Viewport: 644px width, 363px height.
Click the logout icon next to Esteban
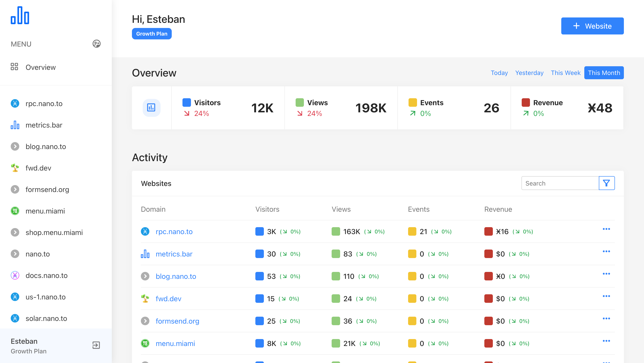point(96,345)
